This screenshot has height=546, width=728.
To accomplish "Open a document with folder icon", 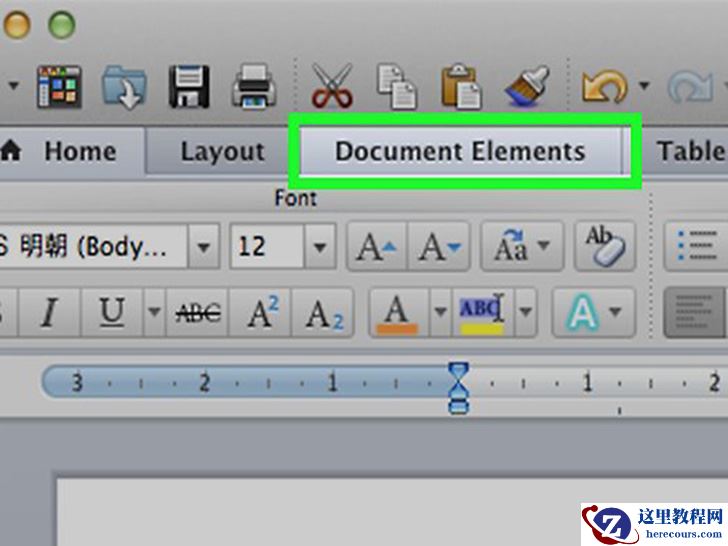I will coord(124,87).
